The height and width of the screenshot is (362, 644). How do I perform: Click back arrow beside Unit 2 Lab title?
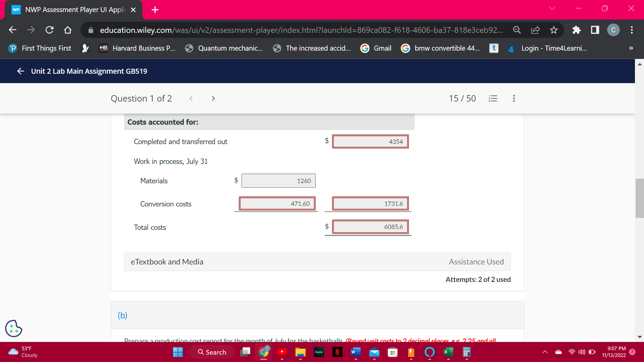click(21, 71)
